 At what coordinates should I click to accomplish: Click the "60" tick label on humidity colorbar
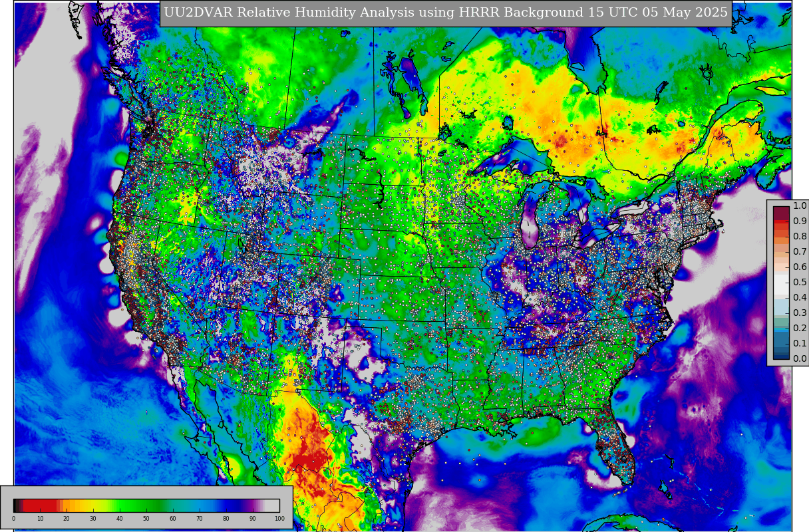pyautogui.click(x=173, y=519)
